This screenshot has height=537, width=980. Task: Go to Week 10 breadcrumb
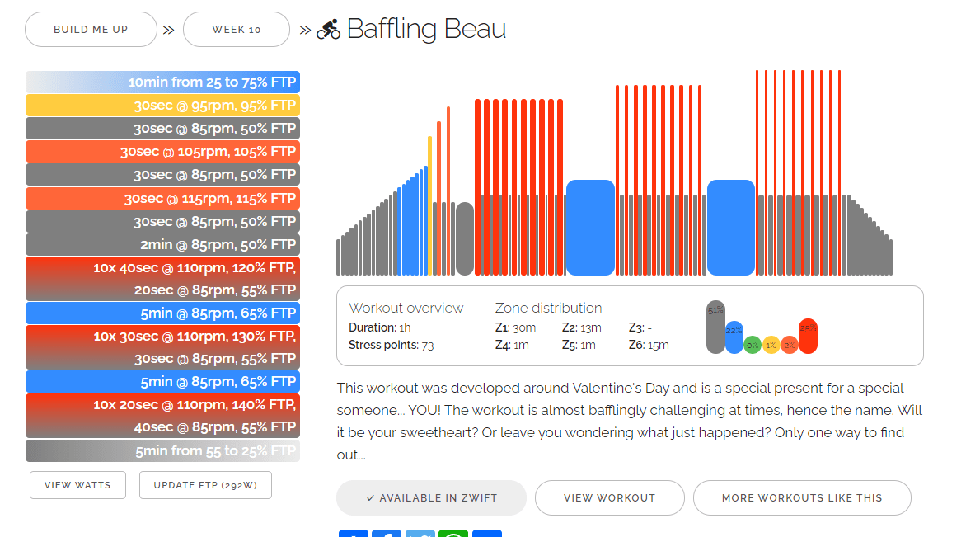[x=237, y=30]
